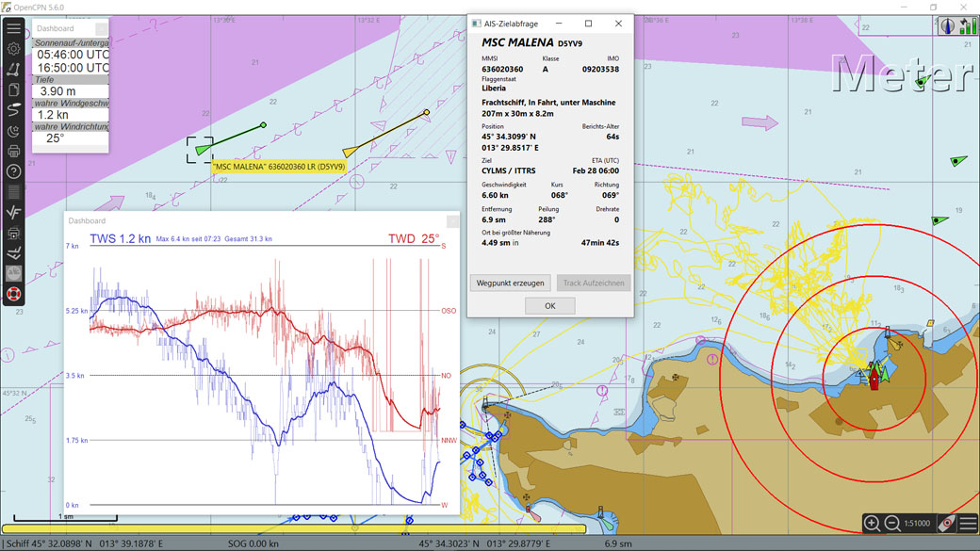Click the TWS 1.2 kn heading in graph
The image size is (980, 551).
(120, 238)
